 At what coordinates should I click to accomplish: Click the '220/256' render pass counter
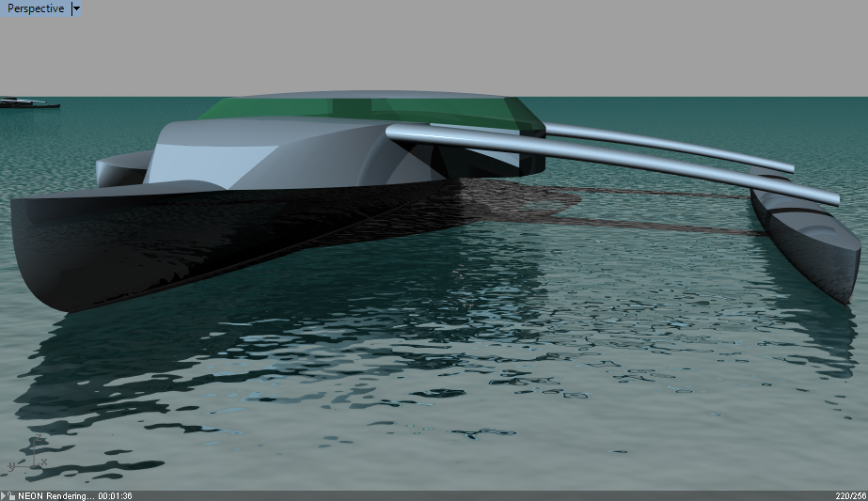pyautogui.click(x=850, y=496)
